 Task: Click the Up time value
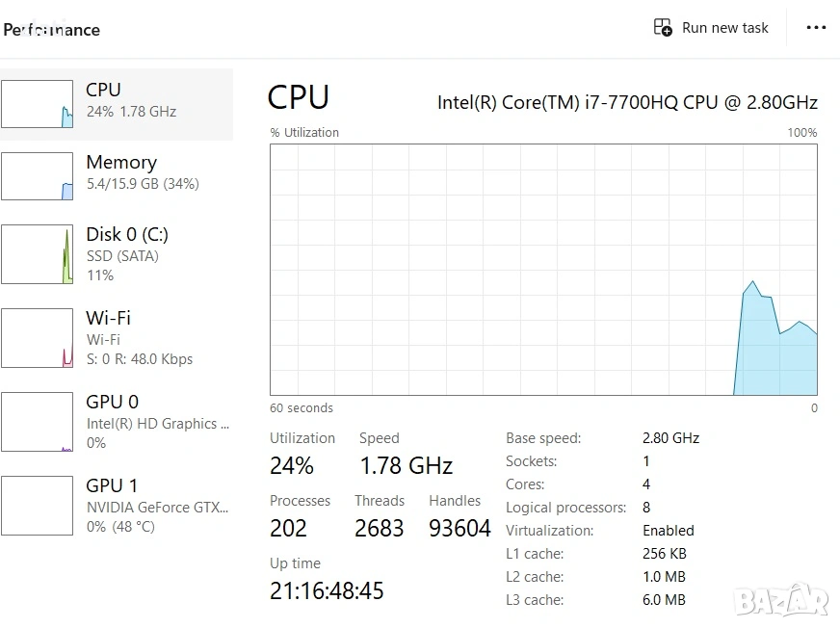(327, 590)
